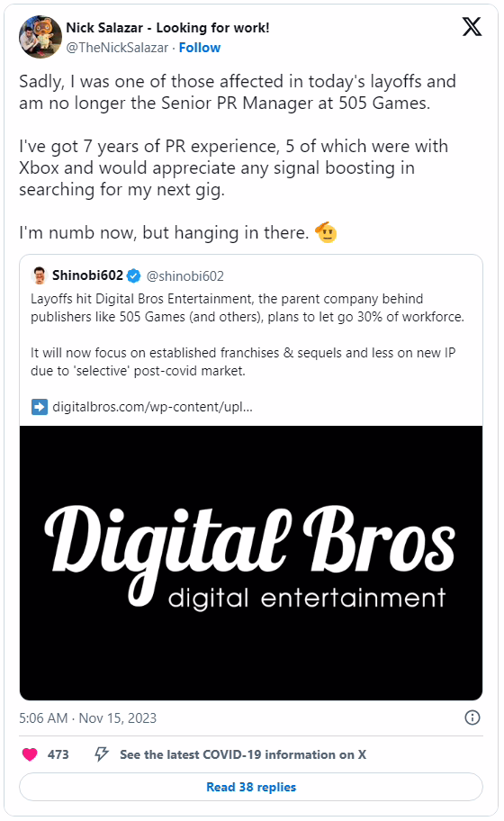This screenshot has width=504, height=821.
Task: Open Shinobi602's small avatar
Action: click(x=40, y=275)
